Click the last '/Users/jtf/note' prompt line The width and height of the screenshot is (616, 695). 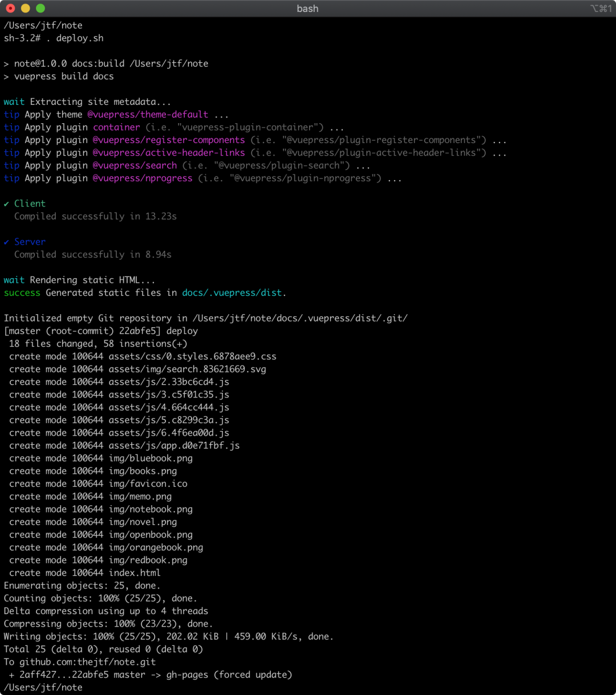43,688
